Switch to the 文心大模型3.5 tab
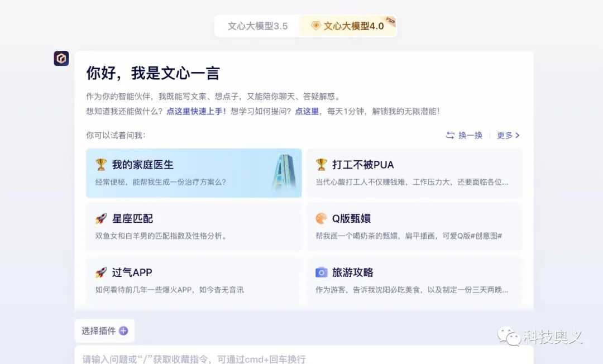The image size is (603, 364). pyautogui.click(x=257, y=26)
